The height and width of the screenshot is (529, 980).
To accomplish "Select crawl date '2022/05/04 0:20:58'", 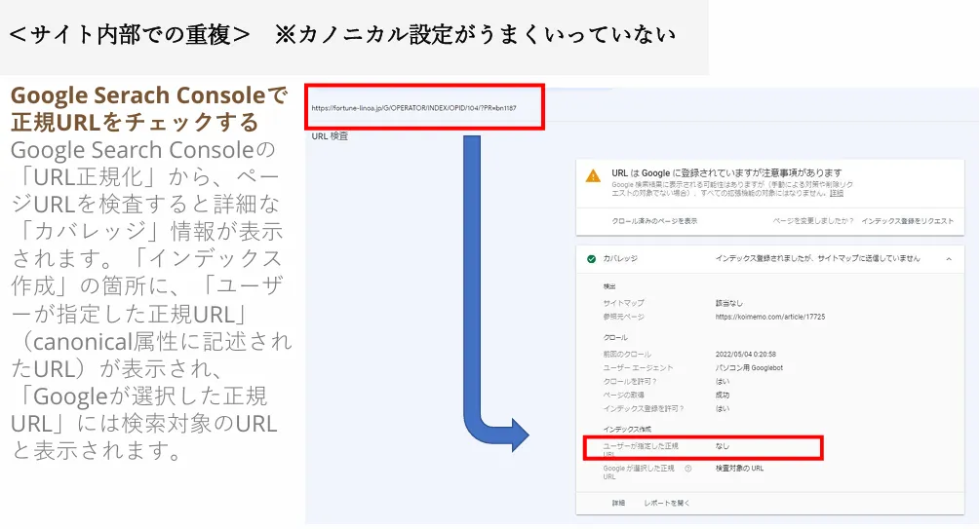I will (x=746, y=354).
